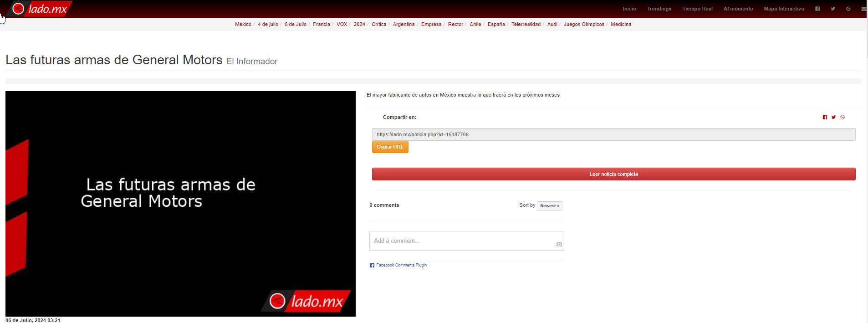This screenshot has width=868, height=323.
Task: Open Facebook icon in top navigation bar
Action: (817, 9)
